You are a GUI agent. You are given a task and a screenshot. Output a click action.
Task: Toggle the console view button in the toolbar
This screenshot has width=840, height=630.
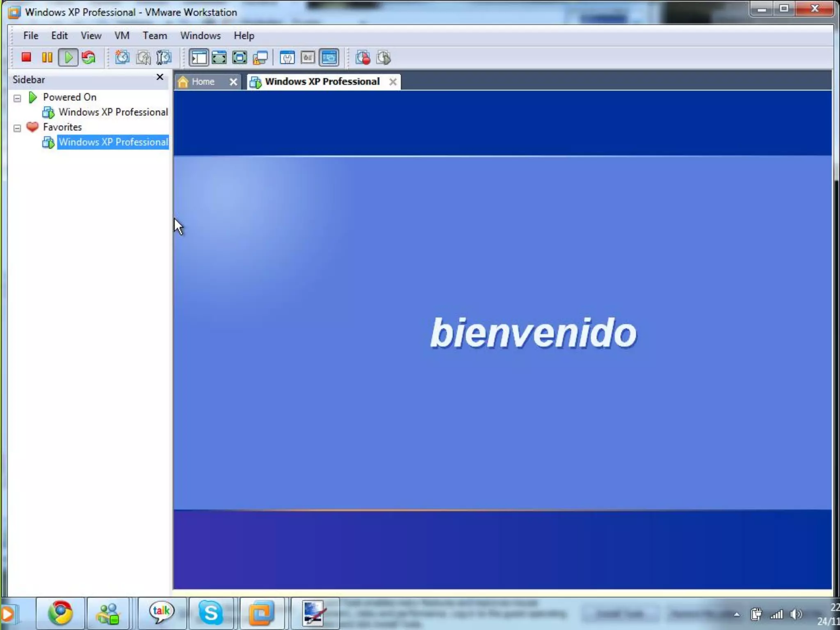click(x=329, y=57)
